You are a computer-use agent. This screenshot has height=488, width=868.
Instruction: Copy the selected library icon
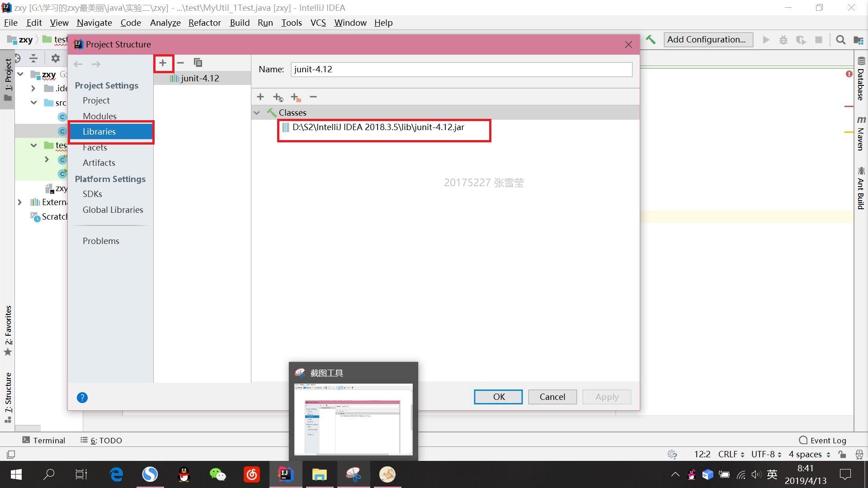click(198, 63)
